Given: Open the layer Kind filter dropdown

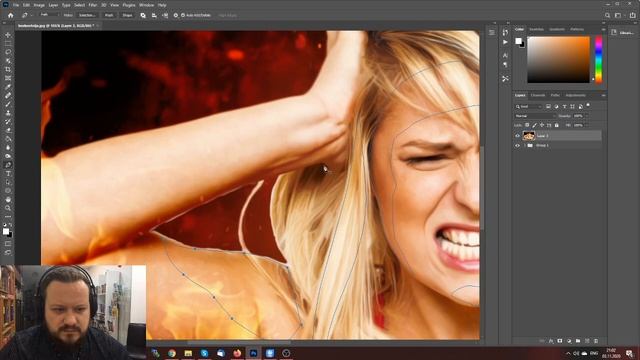Looking at the screenshot, I should point(528,107).
